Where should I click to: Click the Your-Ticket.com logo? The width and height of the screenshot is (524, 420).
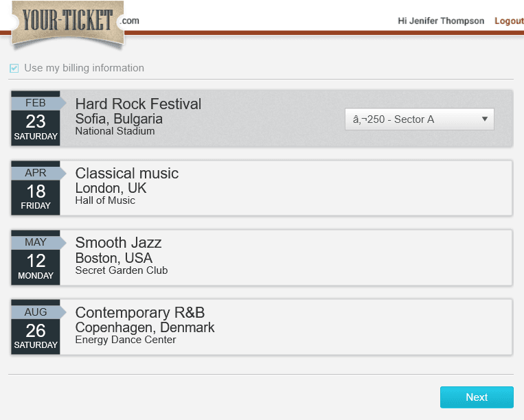click(x=74, y=23)
